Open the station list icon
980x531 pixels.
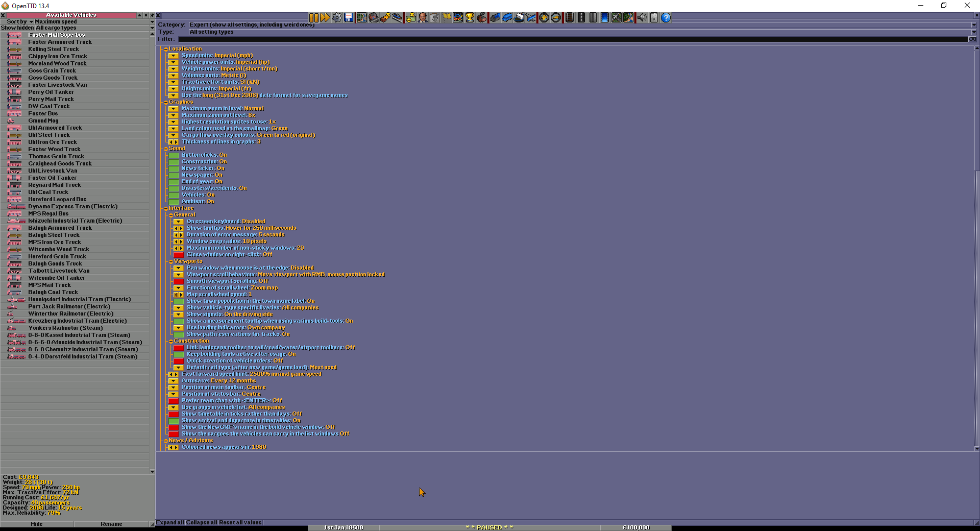point(397,18)
